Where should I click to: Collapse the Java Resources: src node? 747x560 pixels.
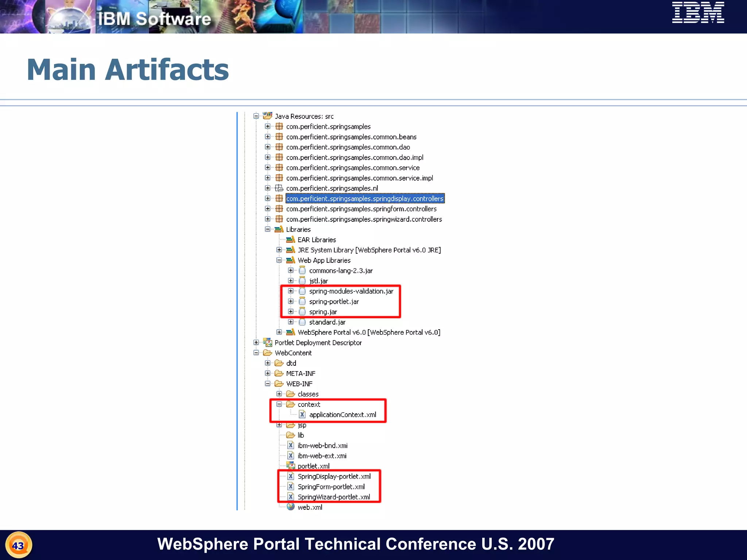pyautogui.click(x=256, y=116)
